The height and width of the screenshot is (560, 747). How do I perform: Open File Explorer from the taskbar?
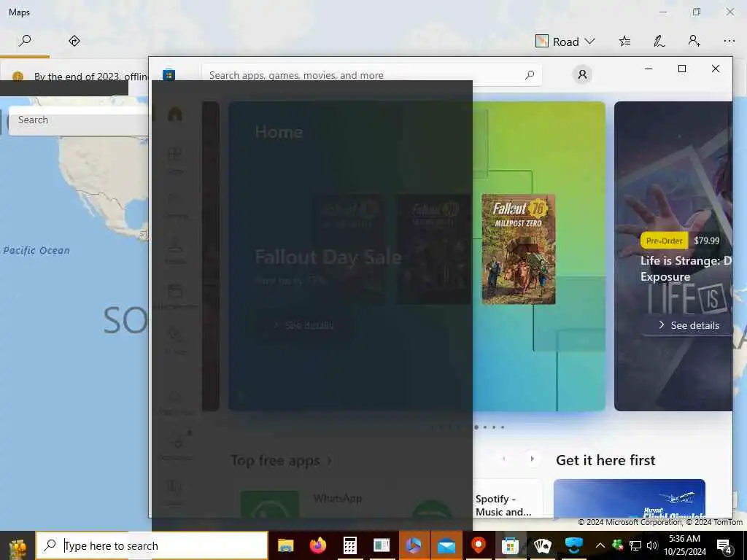(x=285, y=545)
